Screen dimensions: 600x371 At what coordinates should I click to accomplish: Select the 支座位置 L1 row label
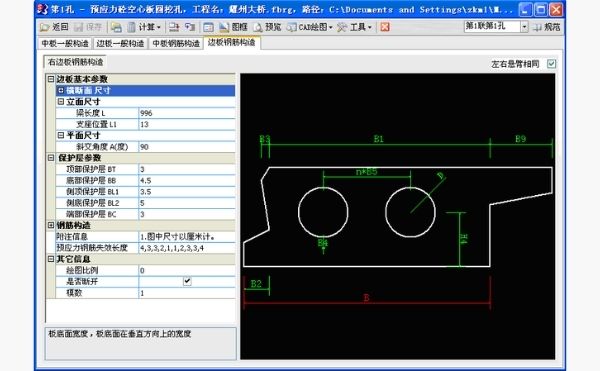point(96,124)
